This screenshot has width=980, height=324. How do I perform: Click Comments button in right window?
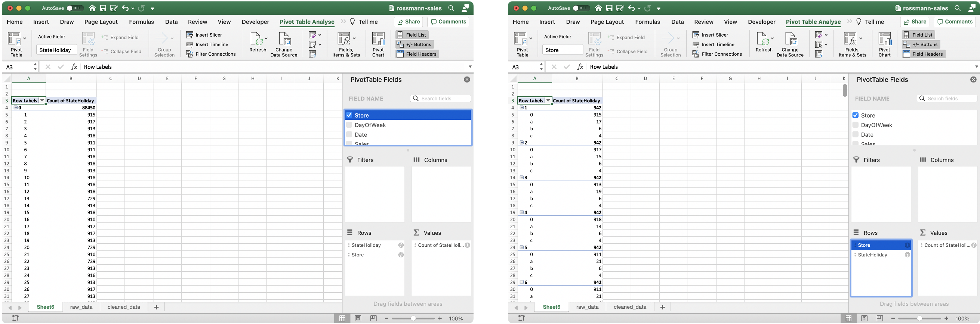pos(955,22)
